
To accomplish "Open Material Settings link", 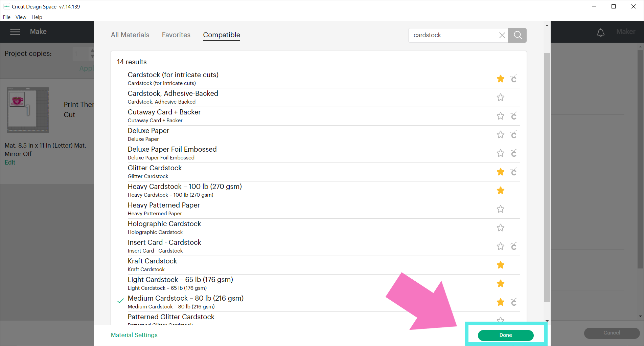I will pyautogui.click(x=134, y=335).
